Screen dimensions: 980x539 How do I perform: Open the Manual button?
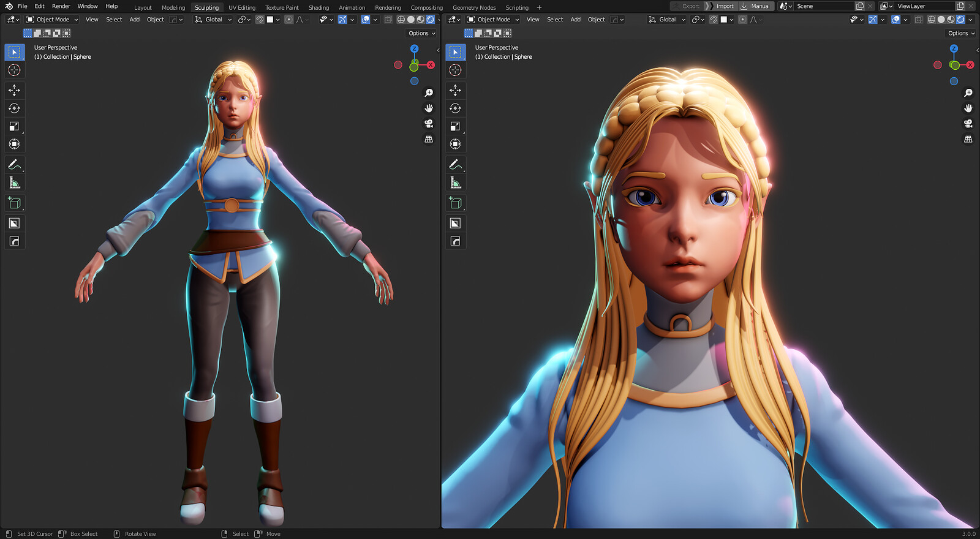pos(756,6)
